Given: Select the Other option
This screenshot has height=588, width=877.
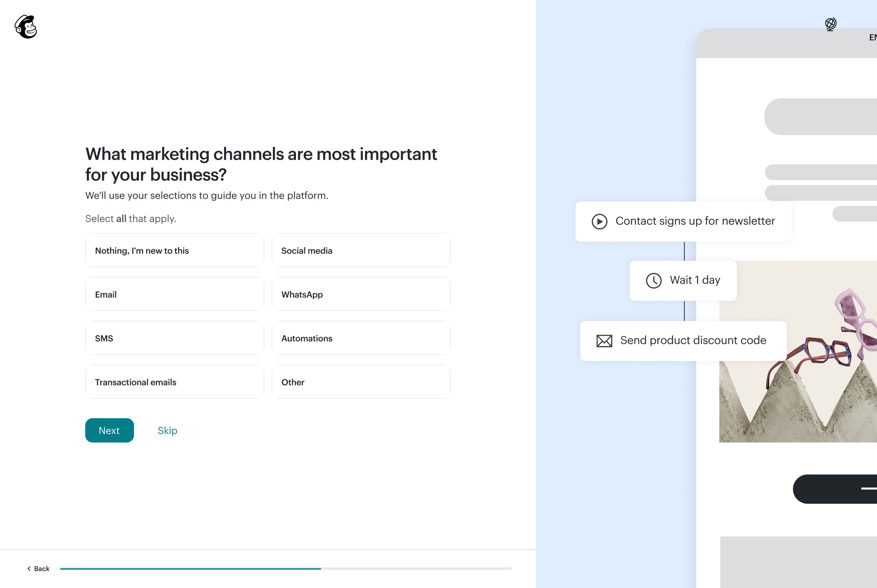Looking at the screenshot, I should [x=361, y=382].
